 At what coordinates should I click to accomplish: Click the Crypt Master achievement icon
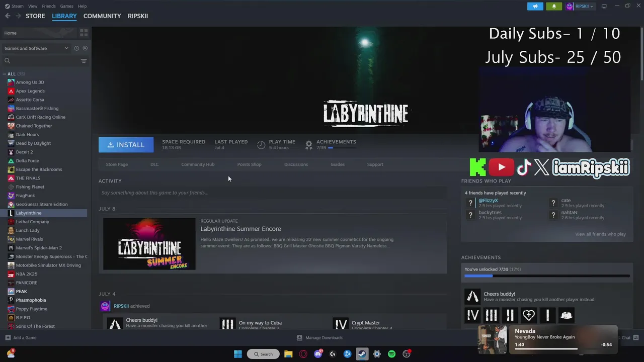tap(341, 324)
